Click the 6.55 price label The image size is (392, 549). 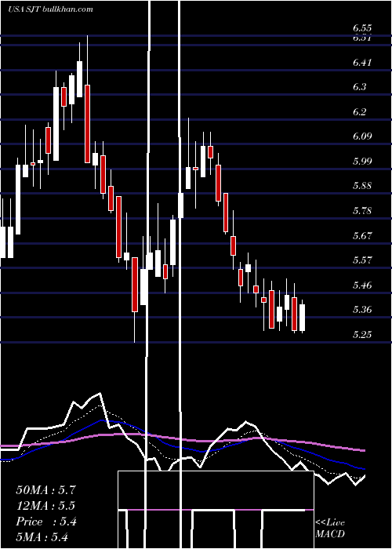click(362, 28)
